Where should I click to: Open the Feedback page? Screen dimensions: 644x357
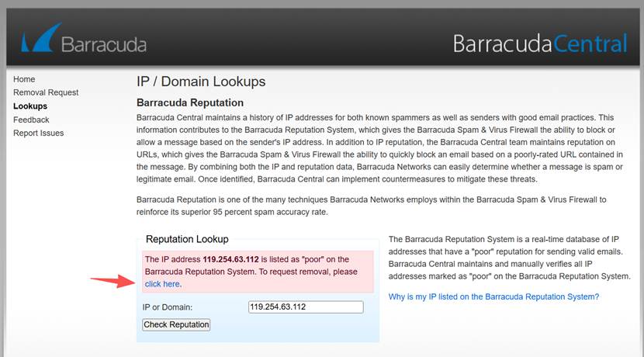click(31, 120)
